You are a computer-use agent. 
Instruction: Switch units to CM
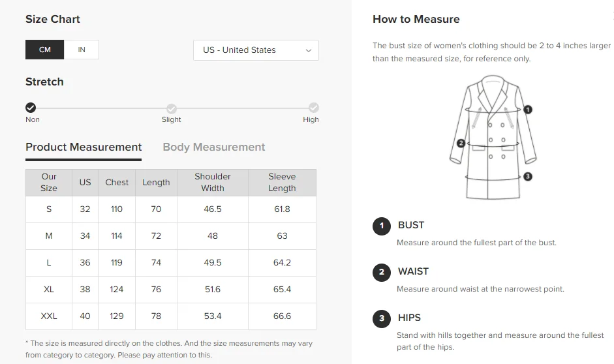pyautogui.click(x=45, y=50)
